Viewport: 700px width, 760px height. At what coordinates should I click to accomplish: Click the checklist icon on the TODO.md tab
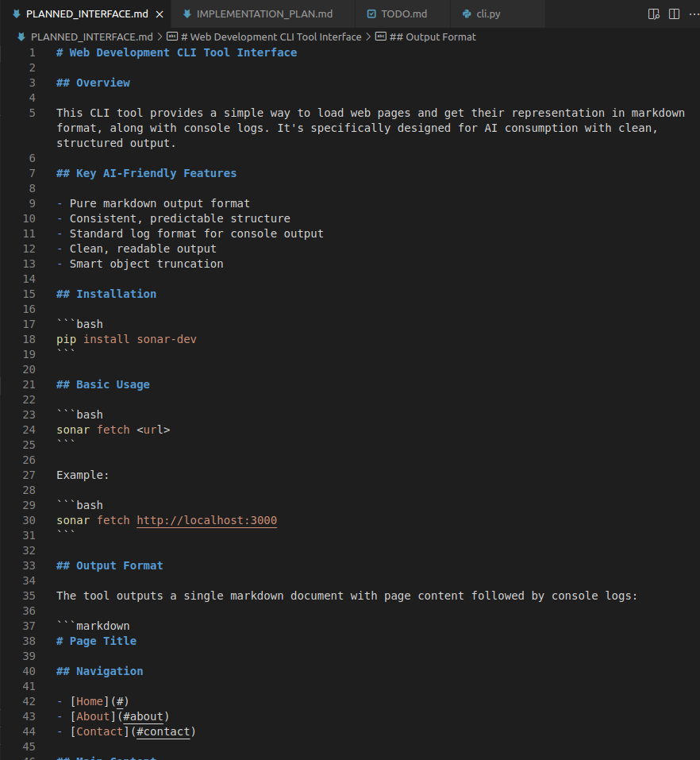(x=370, y=14)
